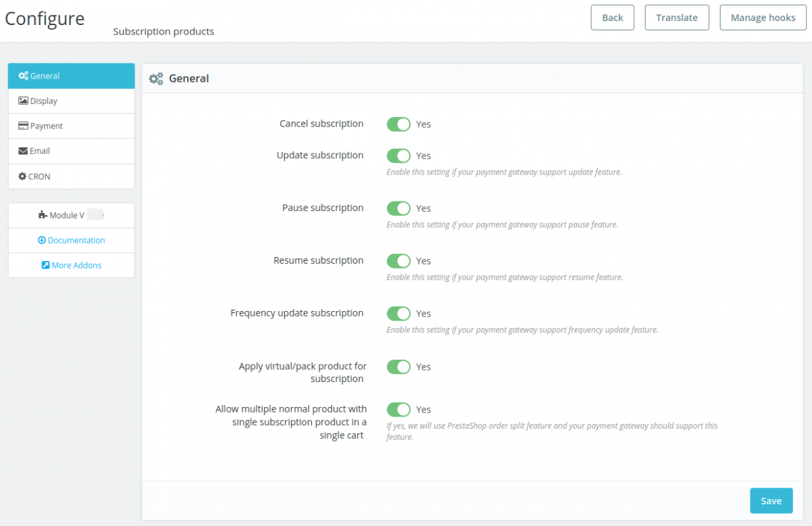
Task: Click the puzzle piece Module icon
Action: tap(43, 215)
